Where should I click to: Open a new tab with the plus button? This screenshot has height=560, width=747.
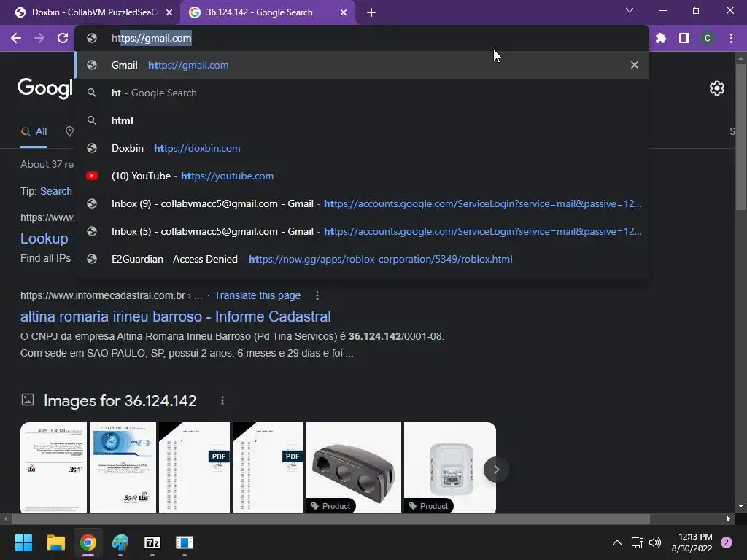(371, 12)
